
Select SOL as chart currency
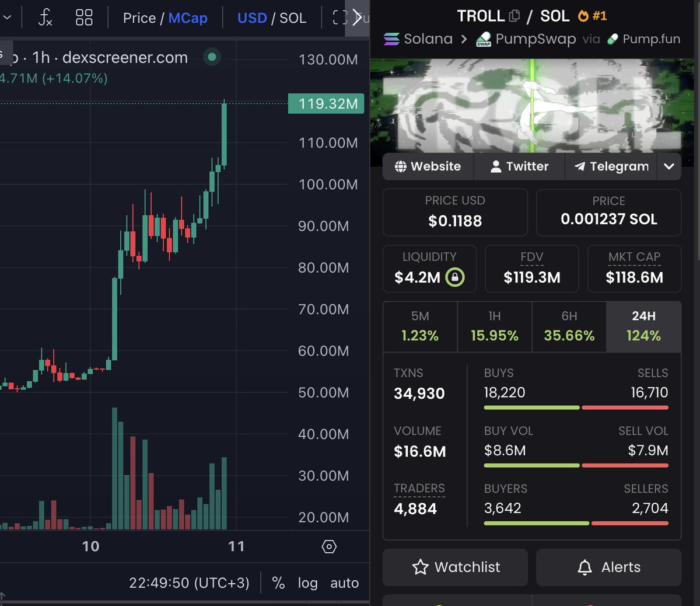(293, 18)
